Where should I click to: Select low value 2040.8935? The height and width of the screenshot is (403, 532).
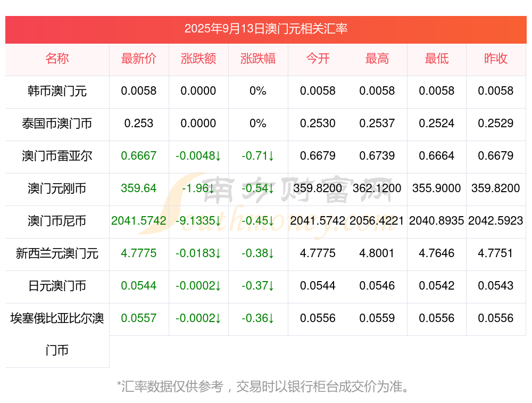pos(437,221)
